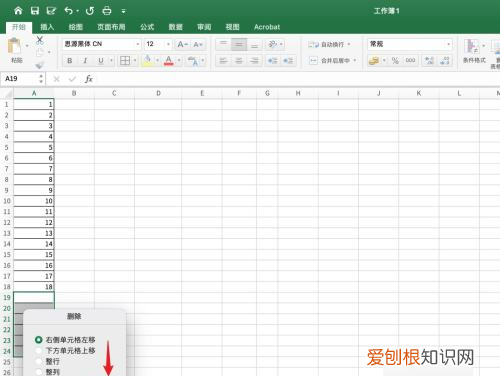Select 整行 radio option
This screenshot has width=500, height=376.
pyautogui.click(x=39, y=361)
